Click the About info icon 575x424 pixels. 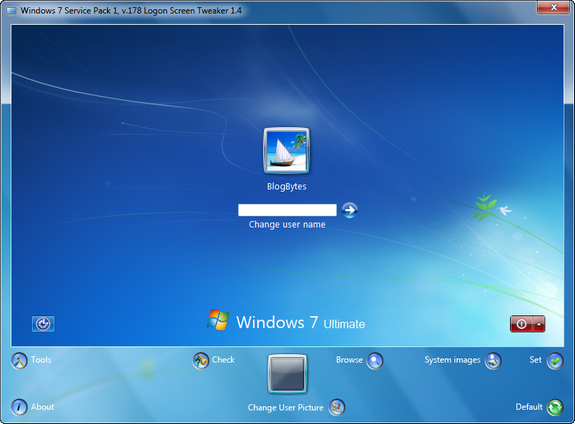pyautogui.click(x=19, y=407)
